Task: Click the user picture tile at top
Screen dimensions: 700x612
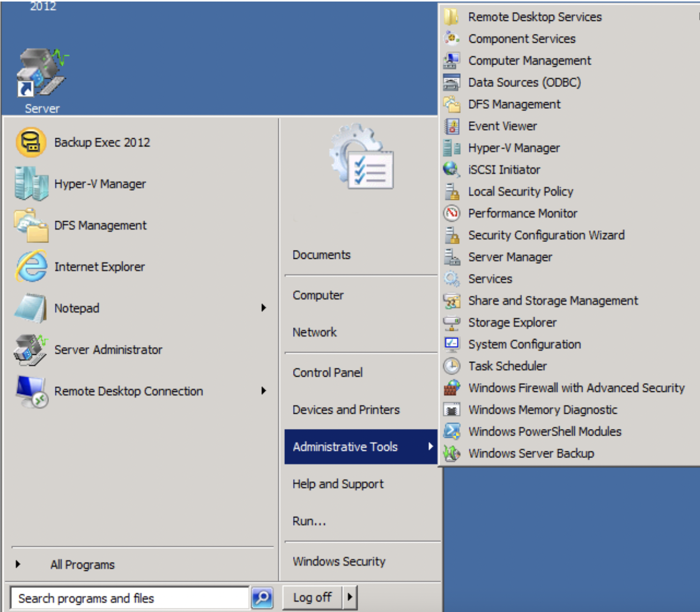Action: click(361, 157)
